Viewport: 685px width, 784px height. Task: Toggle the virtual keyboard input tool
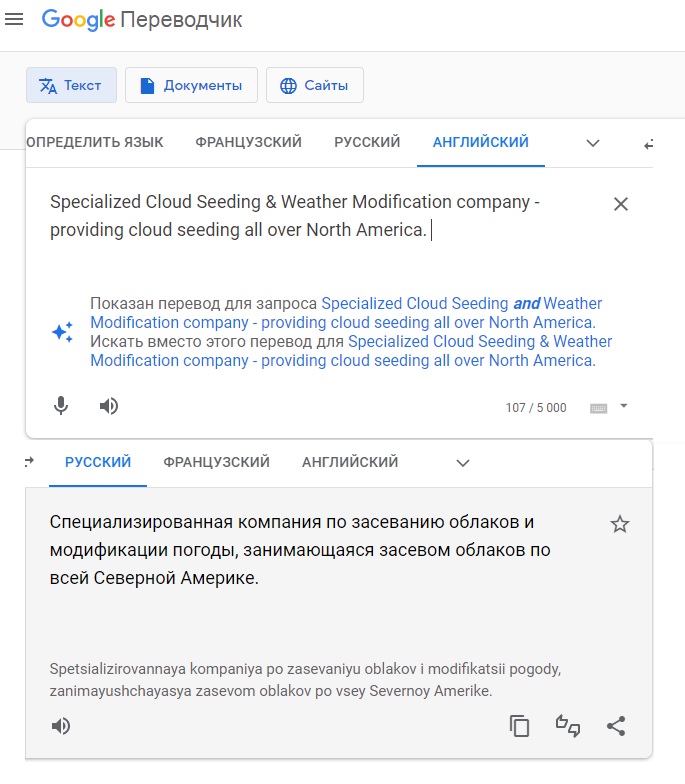(599, 408)
